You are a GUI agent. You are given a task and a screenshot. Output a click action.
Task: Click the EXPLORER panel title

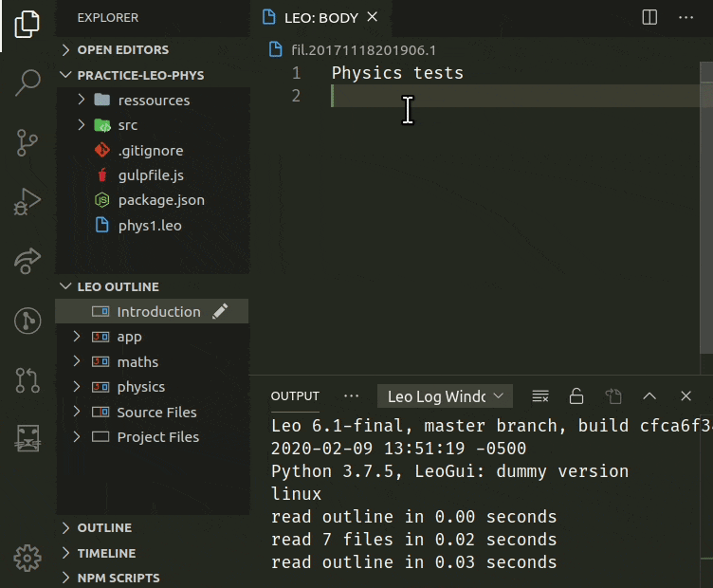click(108, 18)
